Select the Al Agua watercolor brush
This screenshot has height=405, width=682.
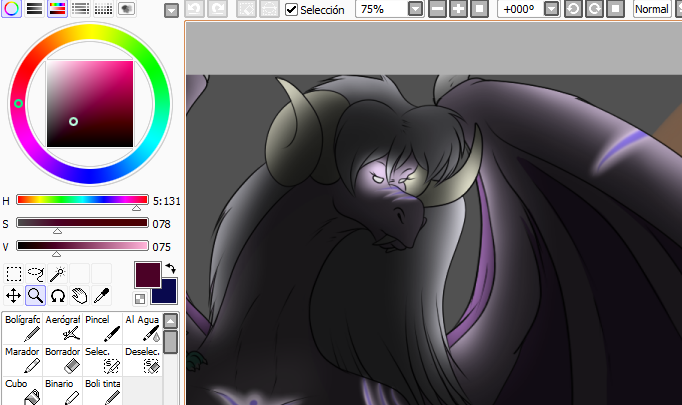point(142,328)
